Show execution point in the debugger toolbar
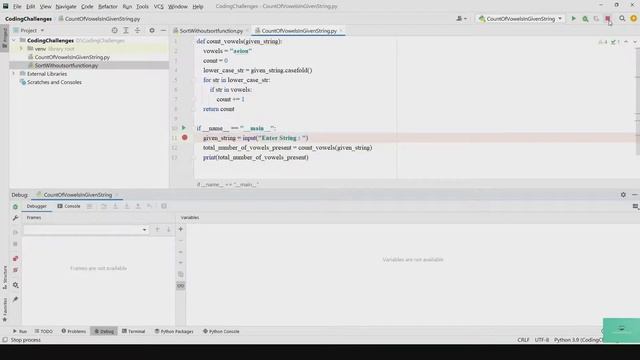The width and height of the screenshot is (640, 360). (x=89, y=207)
